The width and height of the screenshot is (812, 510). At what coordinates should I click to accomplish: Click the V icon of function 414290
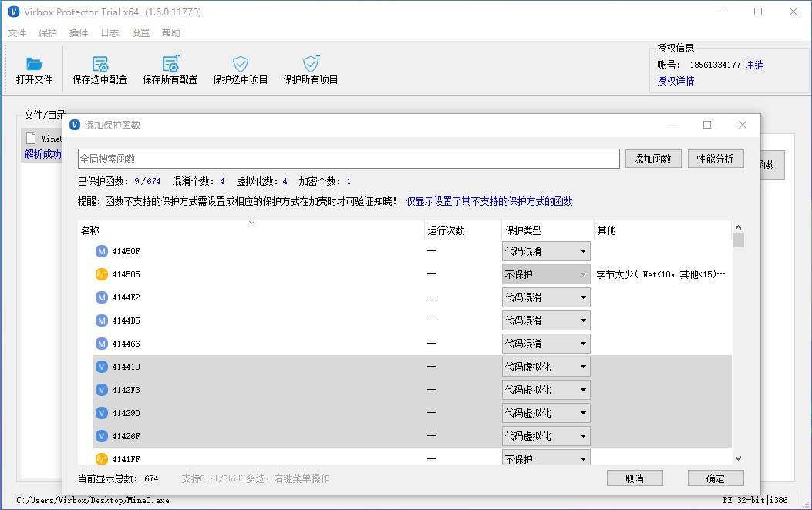pos(102,413)
